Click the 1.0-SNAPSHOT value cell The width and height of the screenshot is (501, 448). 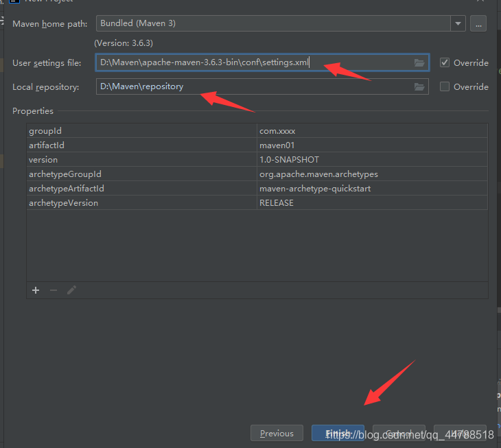click(x=372, y=160)
